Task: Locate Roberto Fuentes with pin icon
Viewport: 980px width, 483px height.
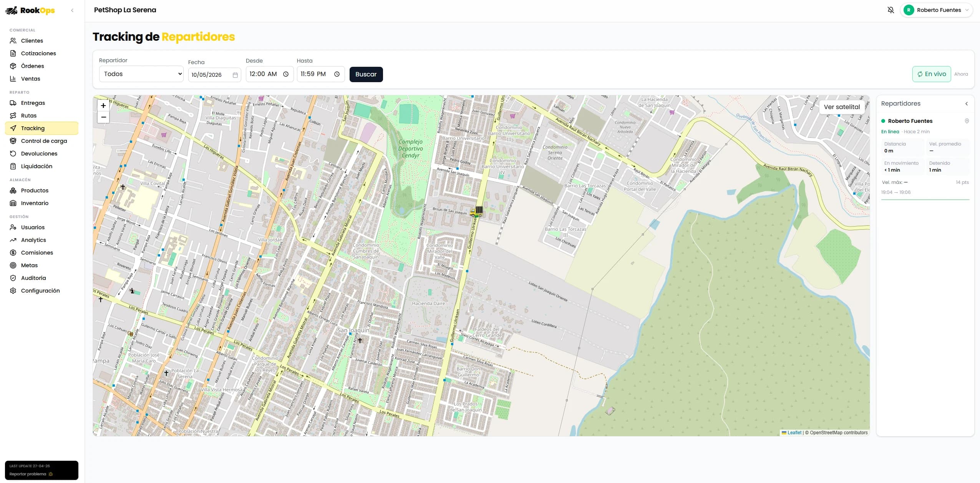Action: [x=967, y=121]
